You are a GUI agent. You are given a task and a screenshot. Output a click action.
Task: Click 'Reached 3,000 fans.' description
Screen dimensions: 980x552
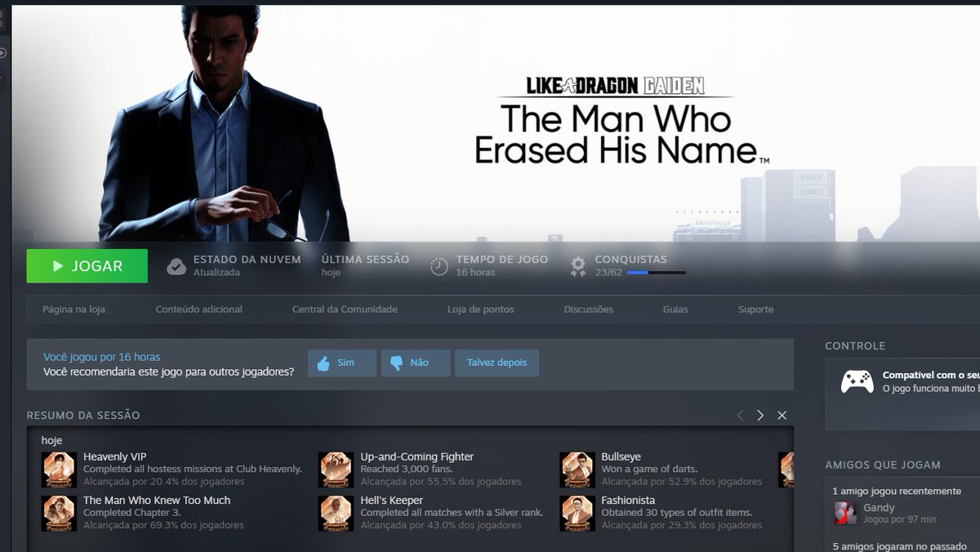(x=407, y=469)
